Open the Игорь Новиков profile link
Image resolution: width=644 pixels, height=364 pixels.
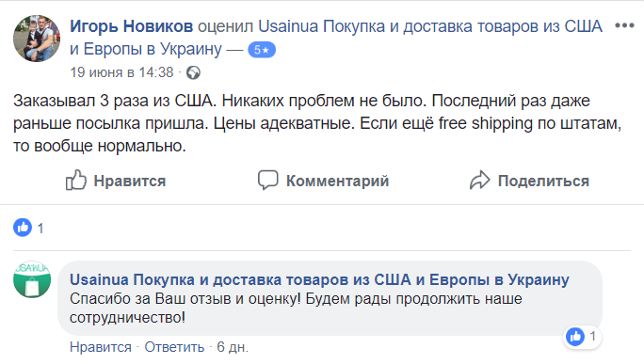click(x=132, y=26)
